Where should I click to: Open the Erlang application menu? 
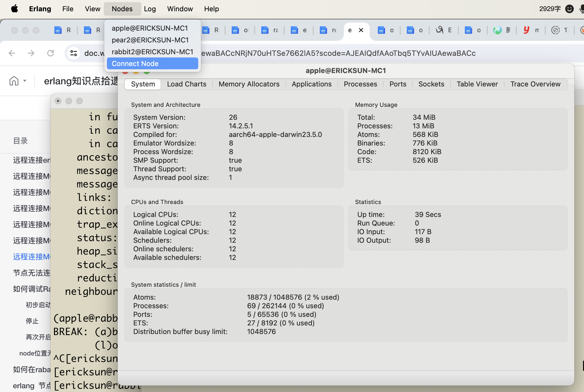[40, 9]
